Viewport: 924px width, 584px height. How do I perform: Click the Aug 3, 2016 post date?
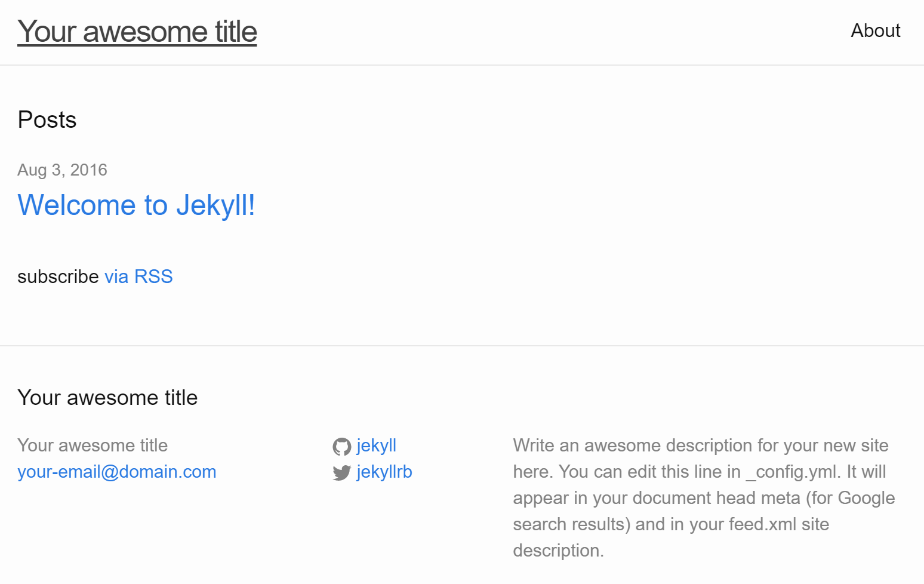pos(62,170)
